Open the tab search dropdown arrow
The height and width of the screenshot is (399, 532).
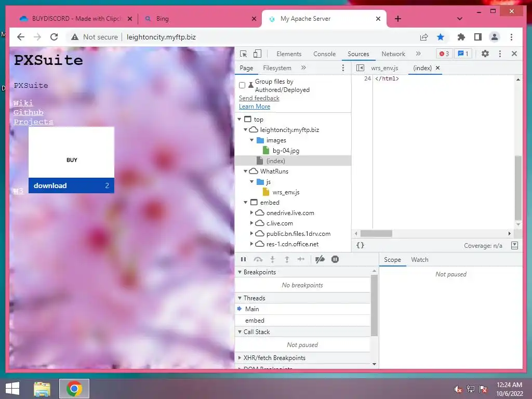point(459,19)
